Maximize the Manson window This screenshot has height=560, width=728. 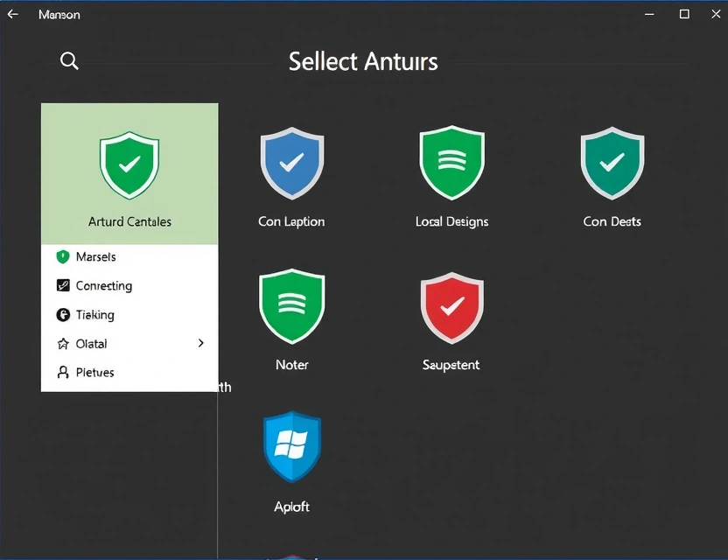click(684, 14)
